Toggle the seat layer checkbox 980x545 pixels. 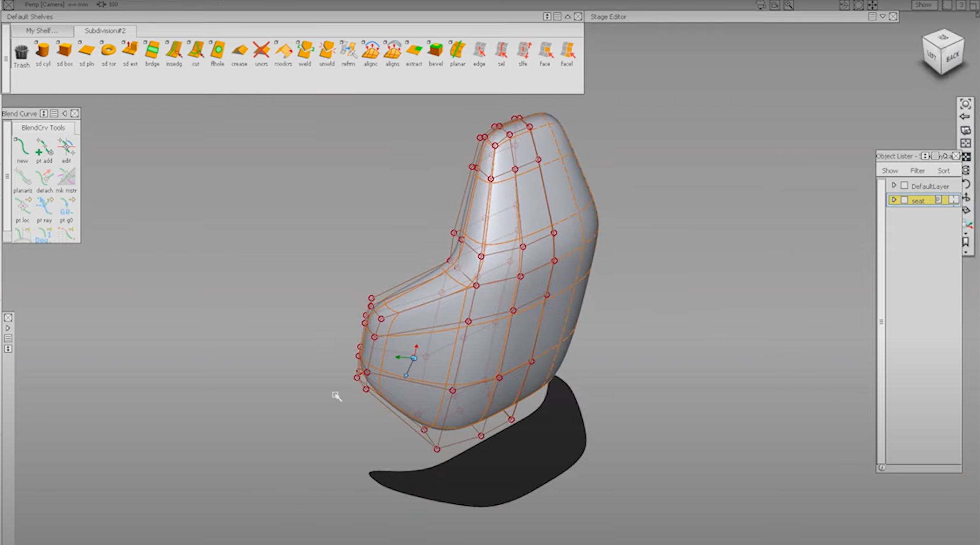coord(905,200)
